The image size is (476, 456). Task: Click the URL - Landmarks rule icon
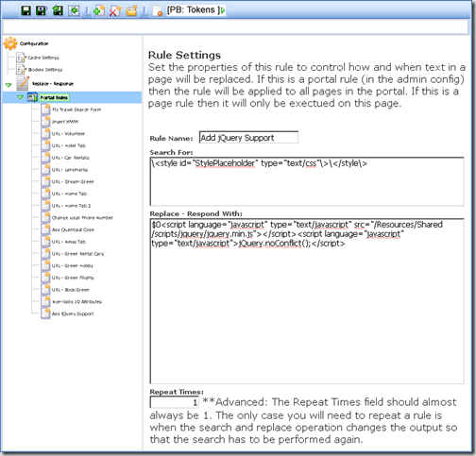click(45, 170)
